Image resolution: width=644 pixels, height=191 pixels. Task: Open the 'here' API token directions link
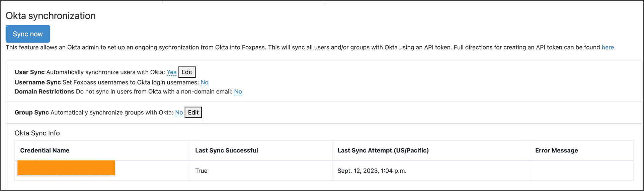(608, 48)
